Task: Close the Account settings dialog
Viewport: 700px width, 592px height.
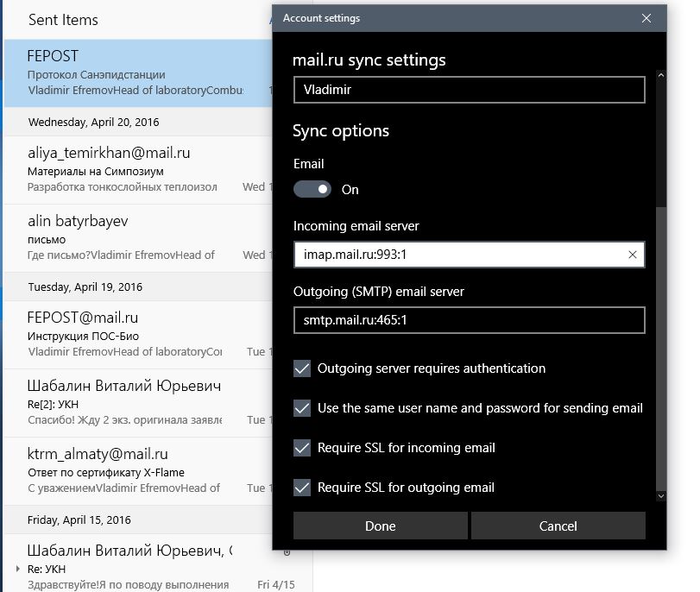Action: [646, 18]
